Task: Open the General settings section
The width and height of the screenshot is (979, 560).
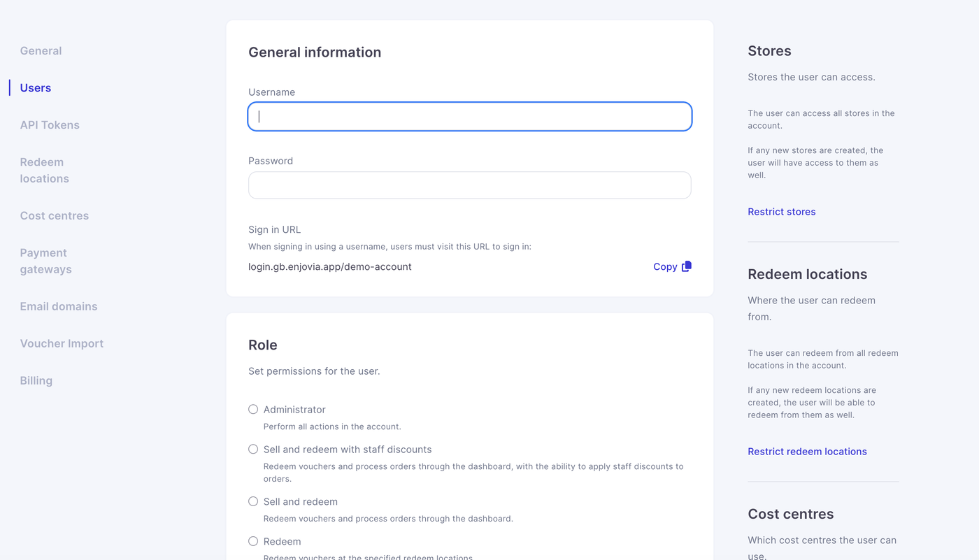Action: click(41, 51)
